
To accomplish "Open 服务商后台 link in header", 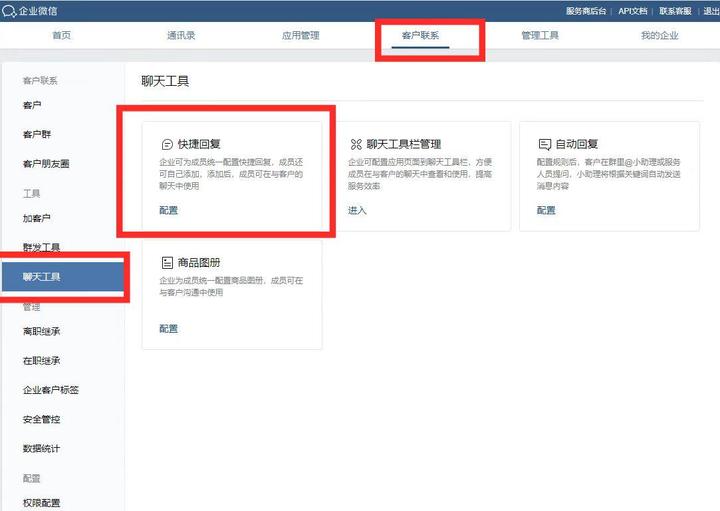I will [x=586, y=11].
